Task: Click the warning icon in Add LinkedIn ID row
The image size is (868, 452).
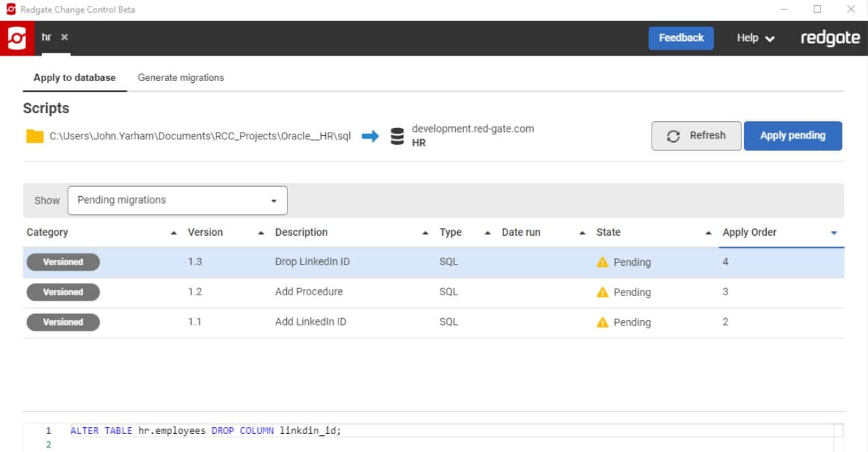Action: pyautogui.click(x=603, y=322)
